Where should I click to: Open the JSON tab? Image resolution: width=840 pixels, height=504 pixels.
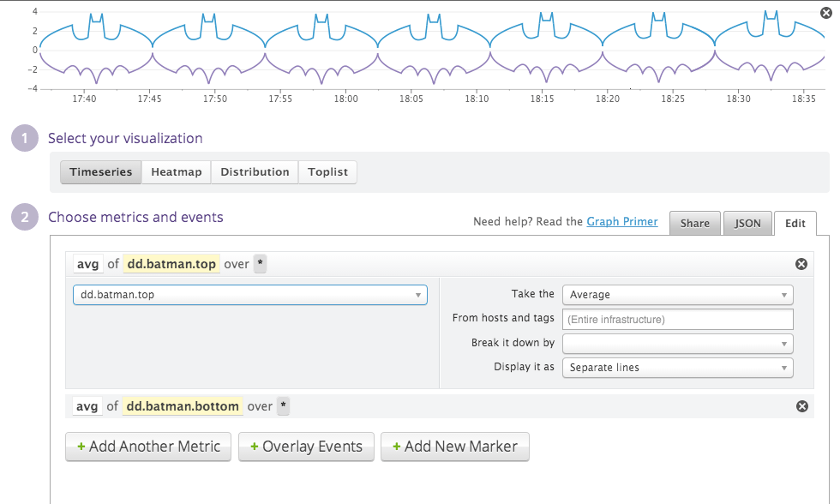pyautogui.click(x=747, y=223)
